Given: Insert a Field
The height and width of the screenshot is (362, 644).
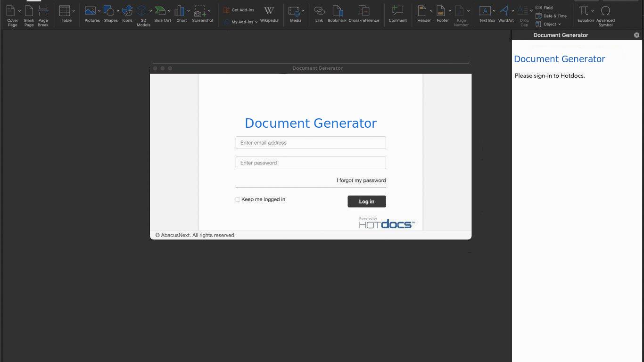Looking at the screenshot, I should pyautogui.click(x=545, y=8).
